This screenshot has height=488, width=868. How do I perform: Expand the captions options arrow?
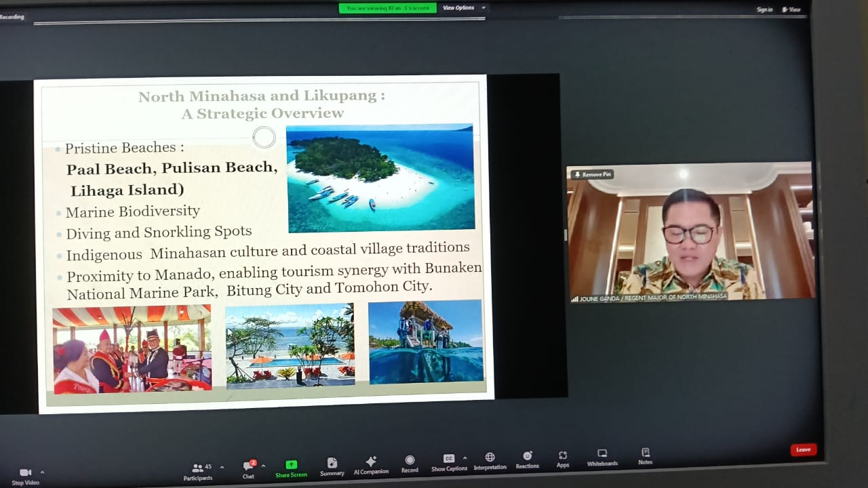[465, 459]
